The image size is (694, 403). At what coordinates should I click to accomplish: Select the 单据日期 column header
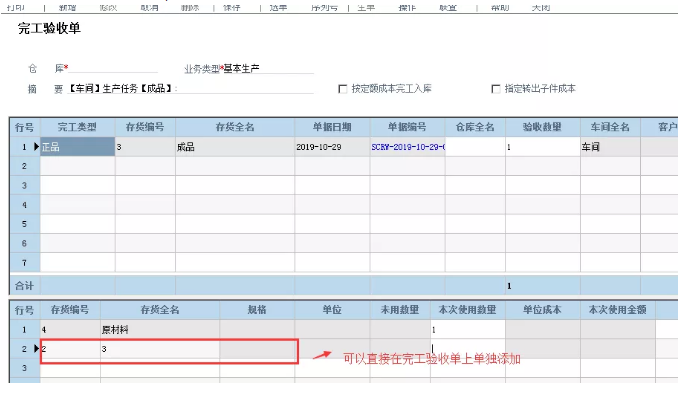(x=332, y=127)
